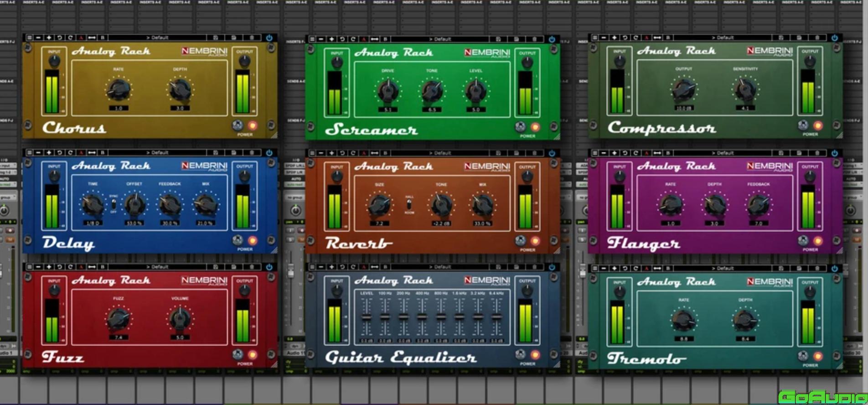Click the 6.4 kHz fader on Guitar Equalizer

click(x=497, y=317)
